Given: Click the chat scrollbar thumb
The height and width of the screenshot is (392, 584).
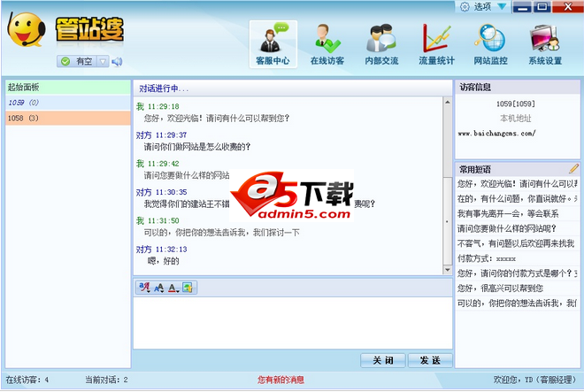Looking at the screenshot, I should pos(448,219).
